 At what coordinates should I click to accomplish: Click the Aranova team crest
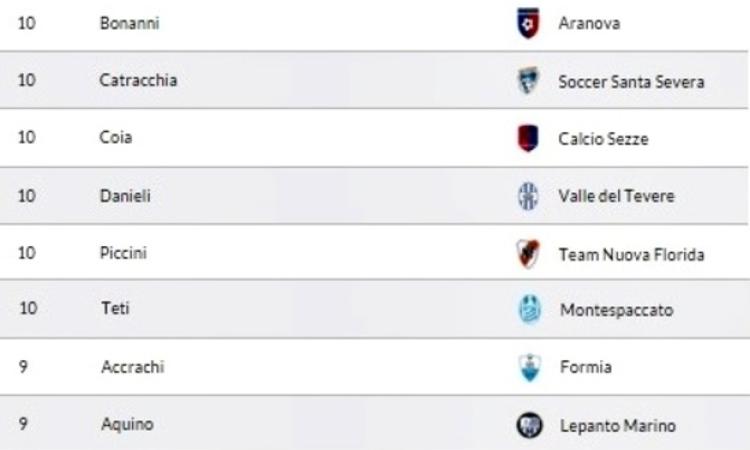(528, 23)
